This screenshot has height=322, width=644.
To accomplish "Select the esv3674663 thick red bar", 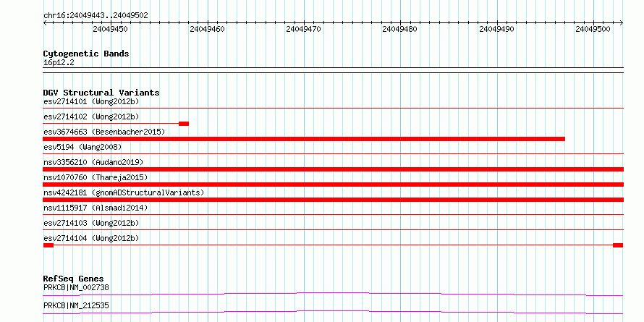I will pyautogui.click(x=304, y=139).
